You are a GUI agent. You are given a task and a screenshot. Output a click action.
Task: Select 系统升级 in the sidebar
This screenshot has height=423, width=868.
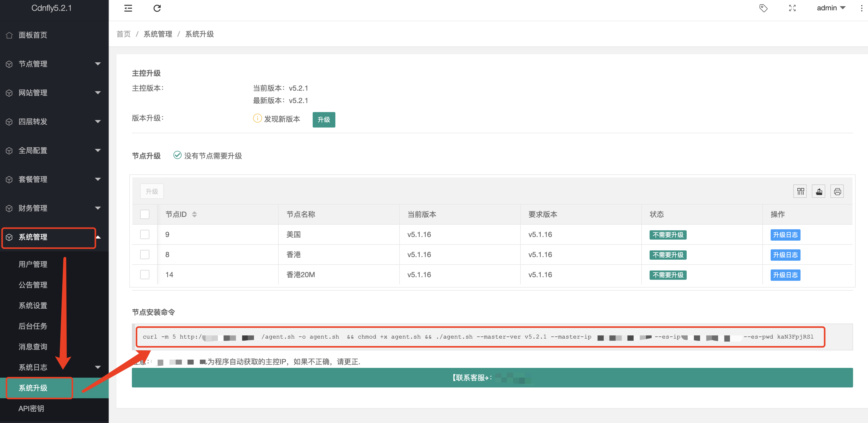click(x=54, y=388)
